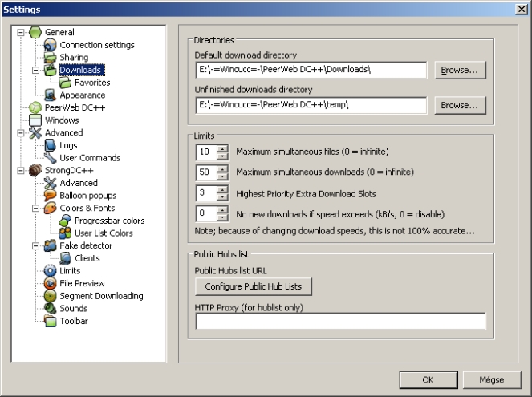Viewport: 532px width, 397px height.
Task: Click the Connection settings icon in tree
Action: click(x=51, y=45)
